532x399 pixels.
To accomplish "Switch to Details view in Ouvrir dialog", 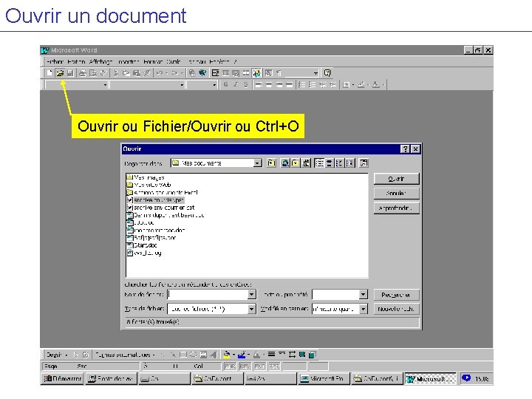I will click(x=329, y=163).
